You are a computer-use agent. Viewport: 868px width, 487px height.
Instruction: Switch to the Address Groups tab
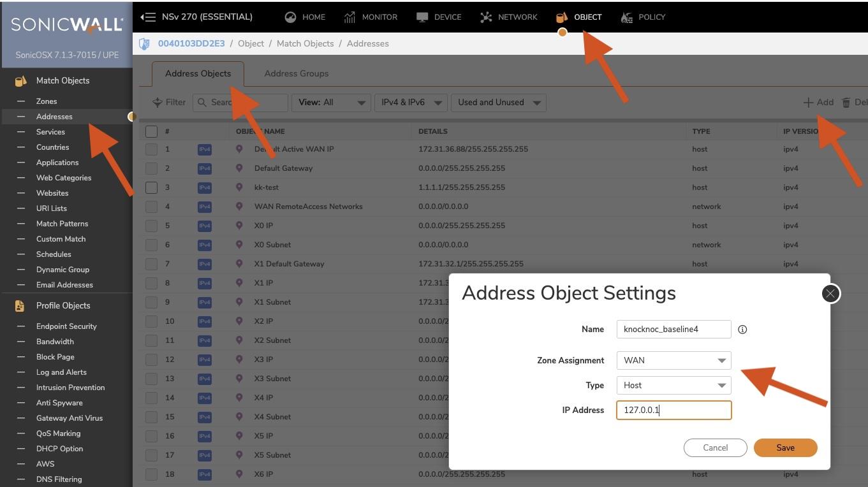point(296,73)
